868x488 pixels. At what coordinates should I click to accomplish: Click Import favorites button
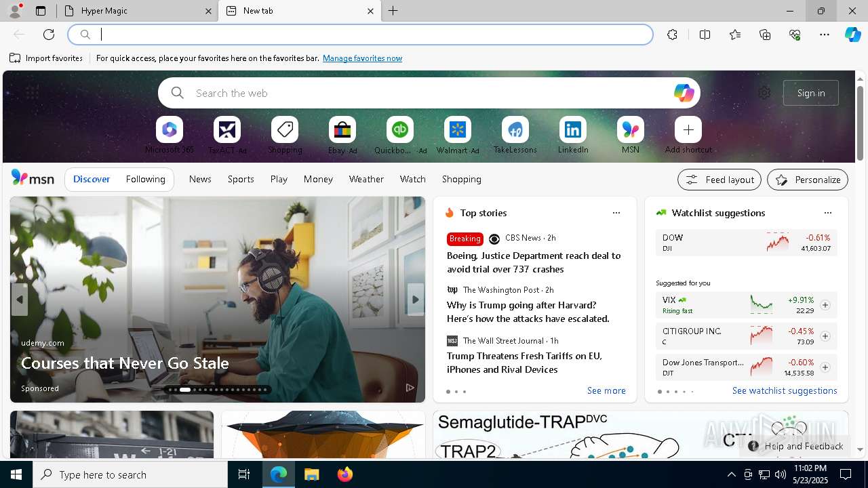[46, 58]
